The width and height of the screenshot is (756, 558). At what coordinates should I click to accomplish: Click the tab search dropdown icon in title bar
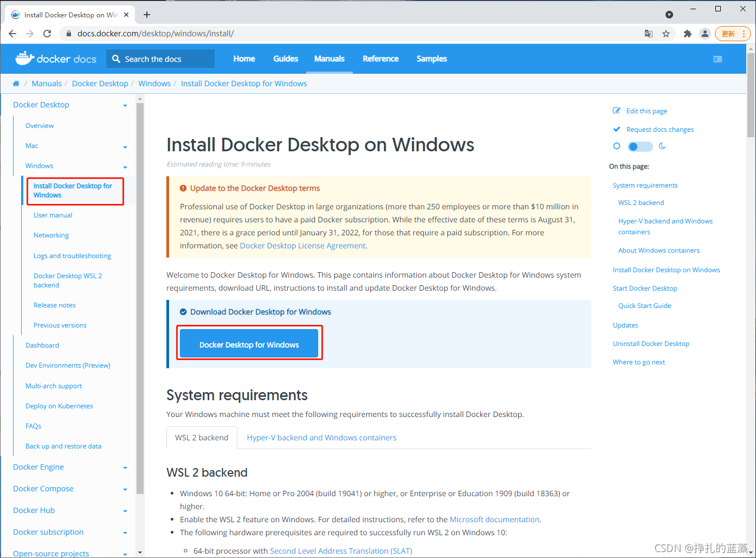[x=669, y=15]
